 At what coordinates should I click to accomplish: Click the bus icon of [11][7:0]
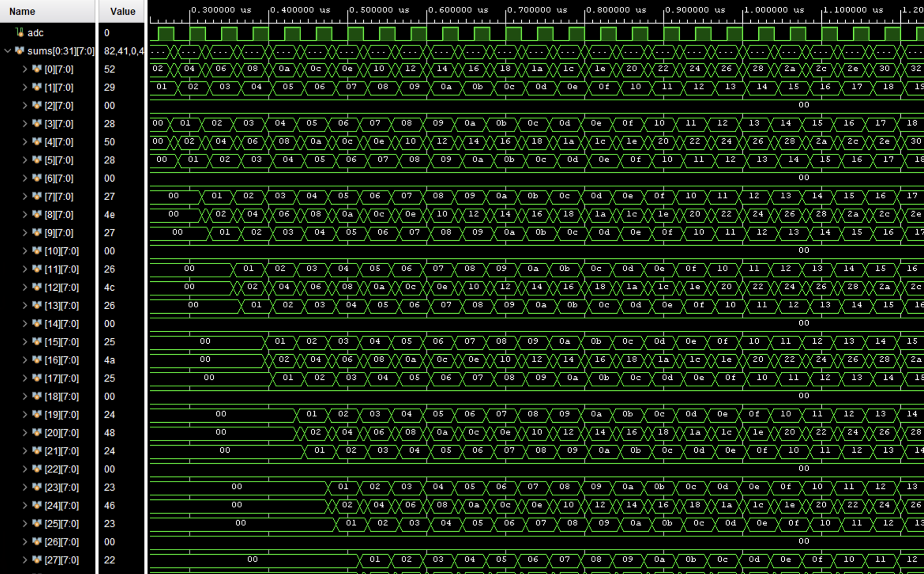click(x=37, y=269)
